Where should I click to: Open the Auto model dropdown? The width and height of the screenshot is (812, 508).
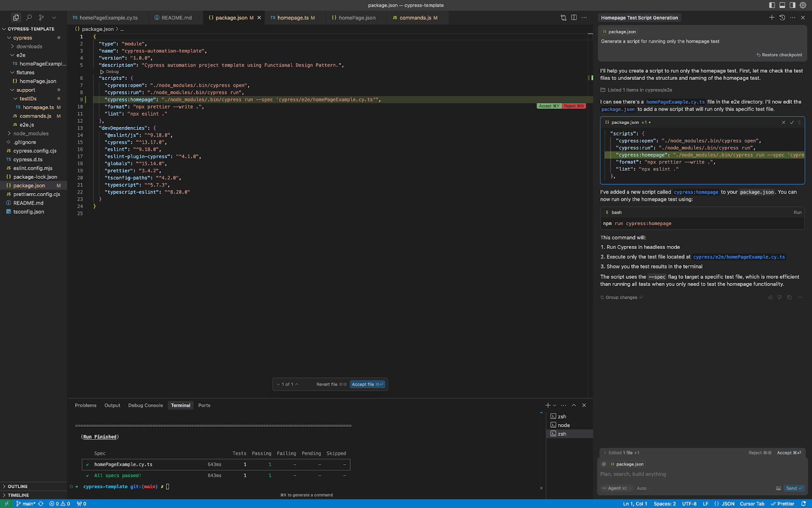(642, 488)
